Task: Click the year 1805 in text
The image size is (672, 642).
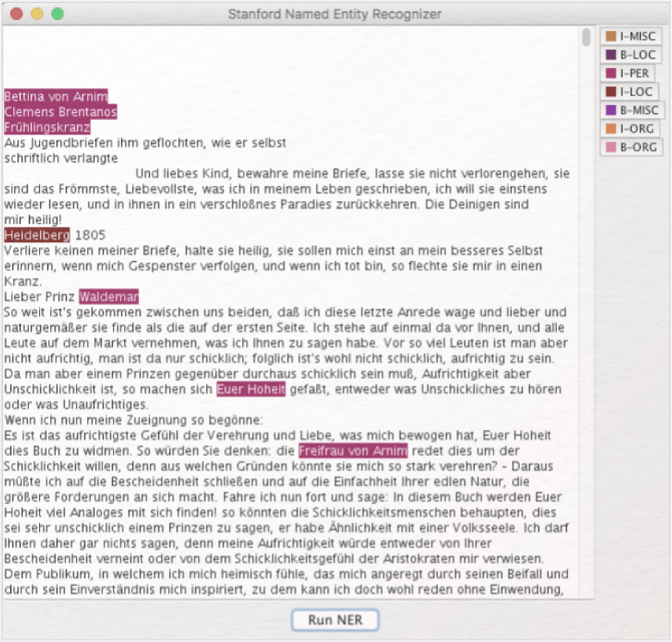Action: [x=90, y=235]
